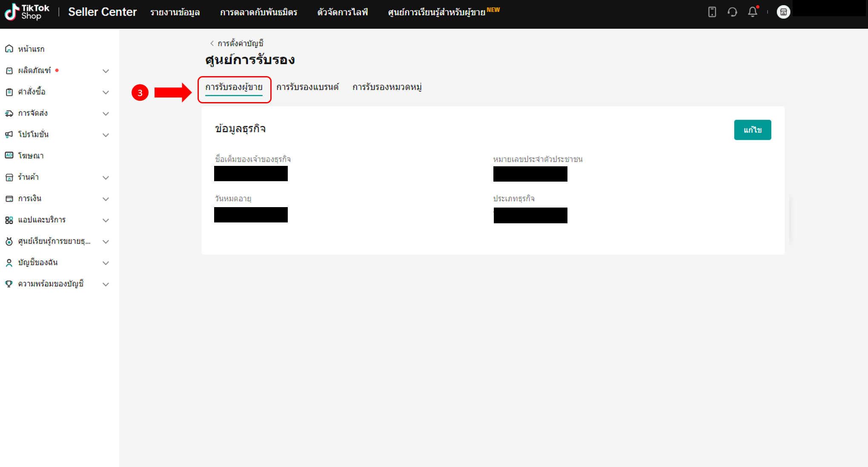
Task: Switch to the การรับรองแบรนด์ tab
Action: pyautogui.click(x=307, y=87)
